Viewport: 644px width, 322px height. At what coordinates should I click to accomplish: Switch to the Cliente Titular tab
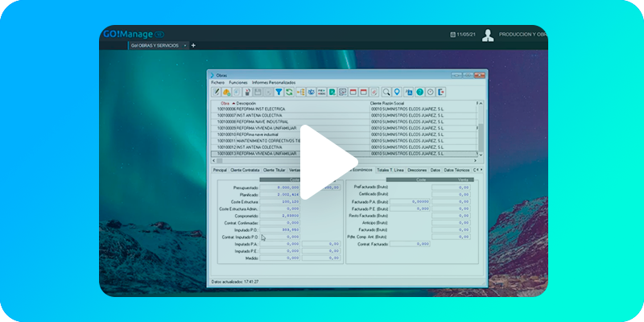tap(275, 170)
